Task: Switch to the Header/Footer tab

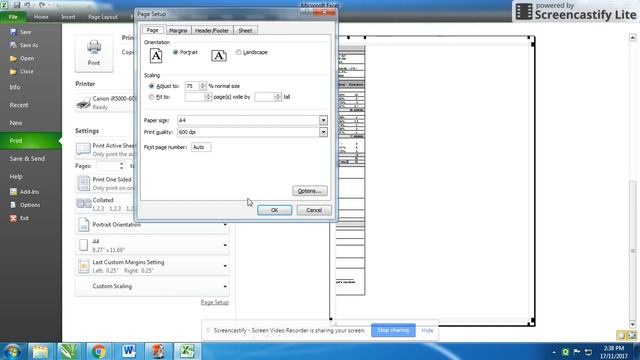Action: coord(212,30)
